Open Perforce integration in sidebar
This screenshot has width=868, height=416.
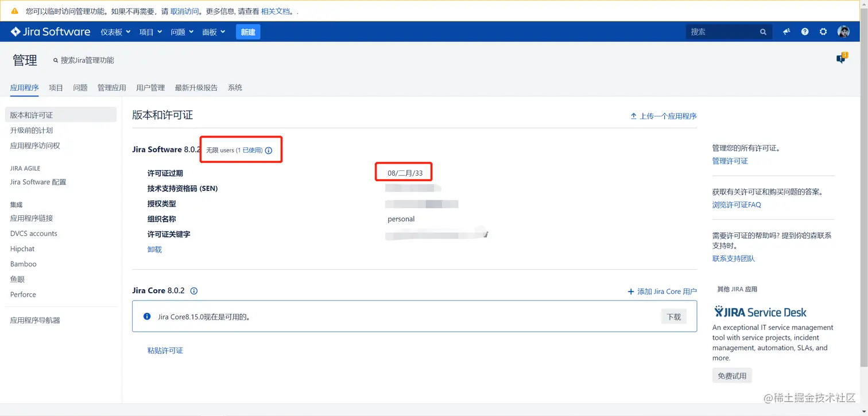[23, 294]
